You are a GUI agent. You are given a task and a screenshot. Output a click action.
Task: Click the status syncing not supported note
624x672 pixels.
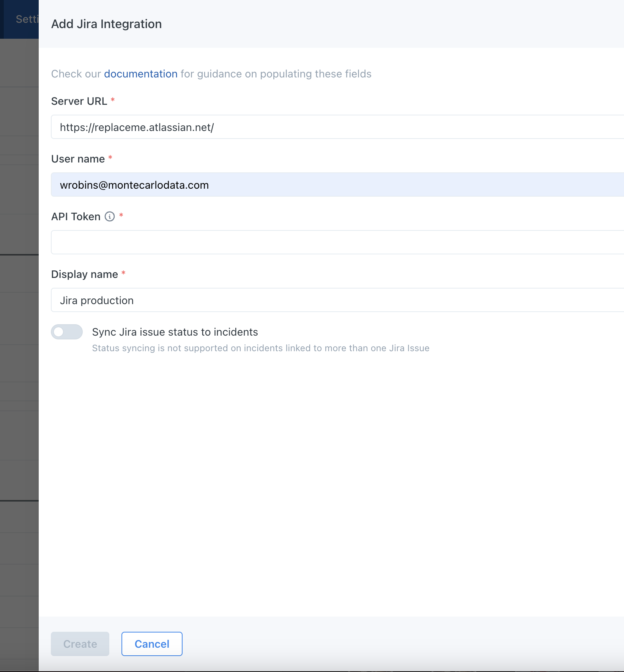pyautogui.click(x=261, y=348)
